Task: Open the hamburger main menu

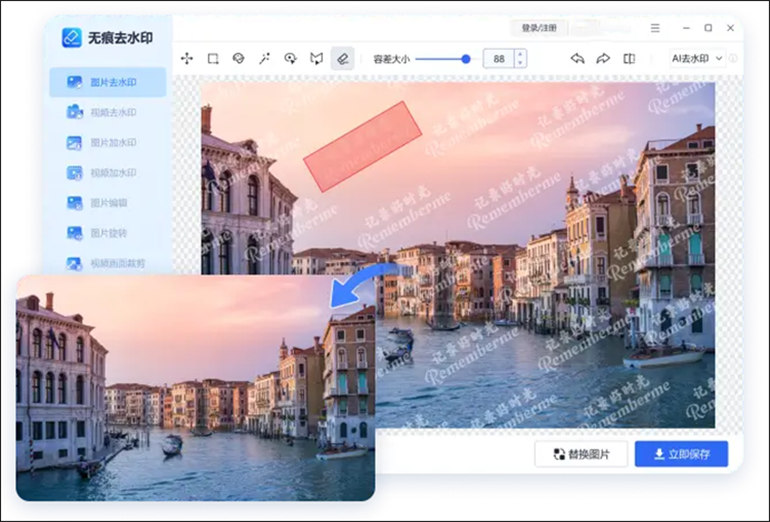Action: point(655,28)
